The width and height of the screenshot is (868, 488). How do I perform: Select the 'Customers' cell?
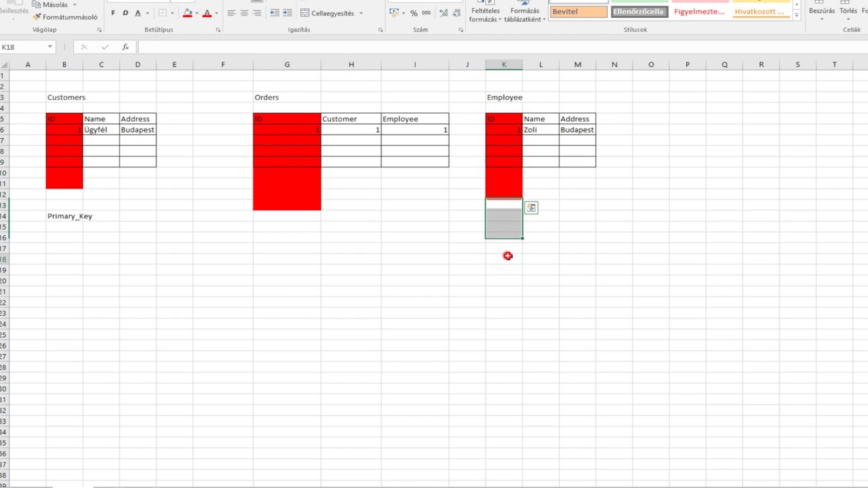64,97
